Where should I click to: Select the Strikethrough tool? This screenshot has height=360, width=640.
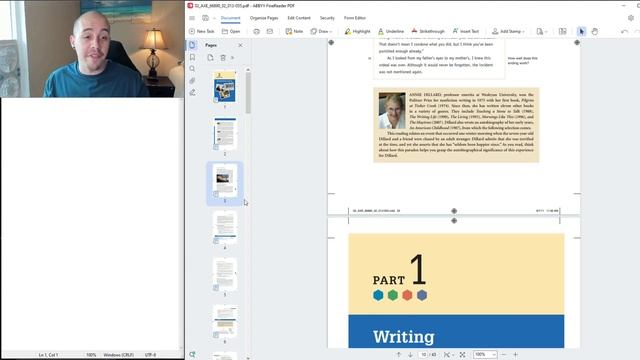(428, 31)
